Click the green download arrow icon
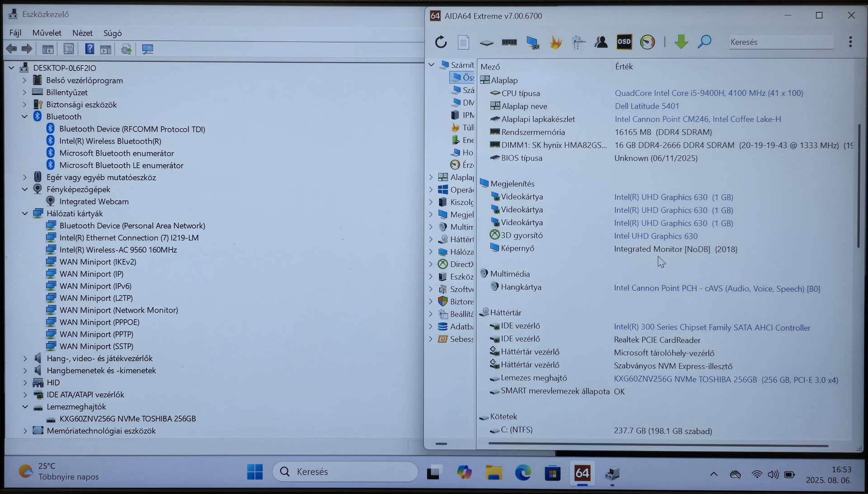Screen dimensions: 868x494 [681, 42]
